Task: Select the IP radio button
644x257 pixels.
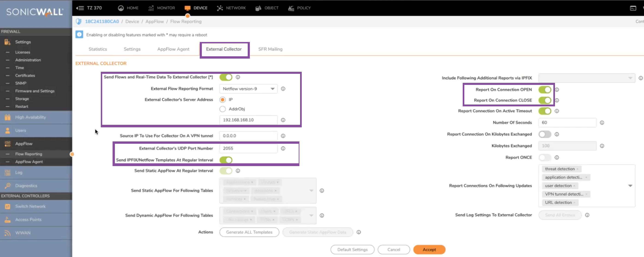Action: (x=223, y=100)
